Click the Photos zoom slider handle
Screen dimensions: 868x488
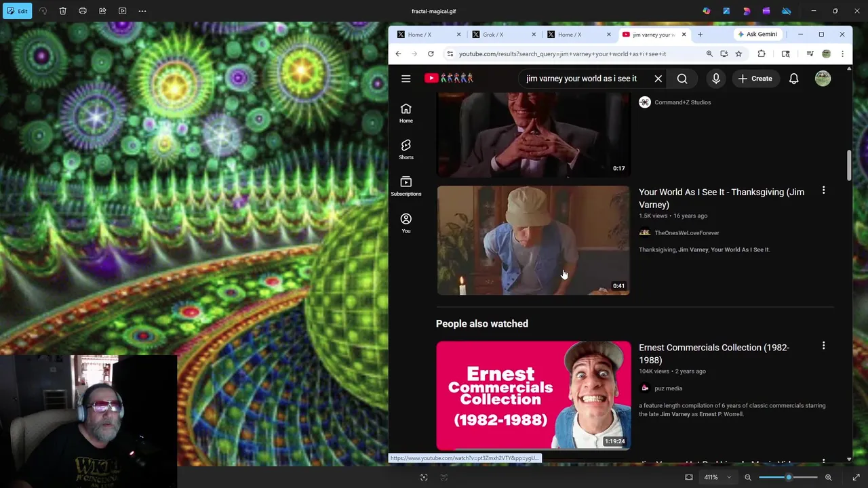[788, 477]
